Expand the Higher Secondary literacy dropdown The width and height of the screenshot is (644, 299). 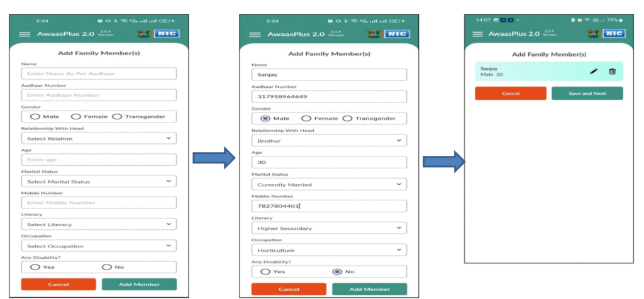(330, 228)
